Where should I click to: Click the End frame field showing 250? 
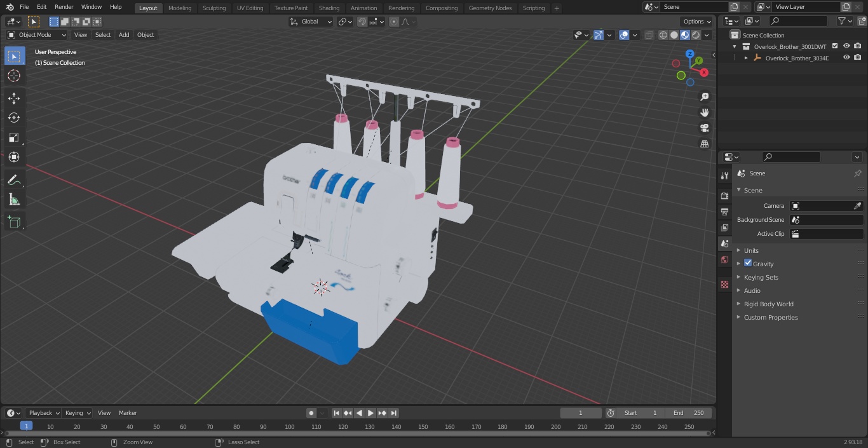click(x=689, y=413)
